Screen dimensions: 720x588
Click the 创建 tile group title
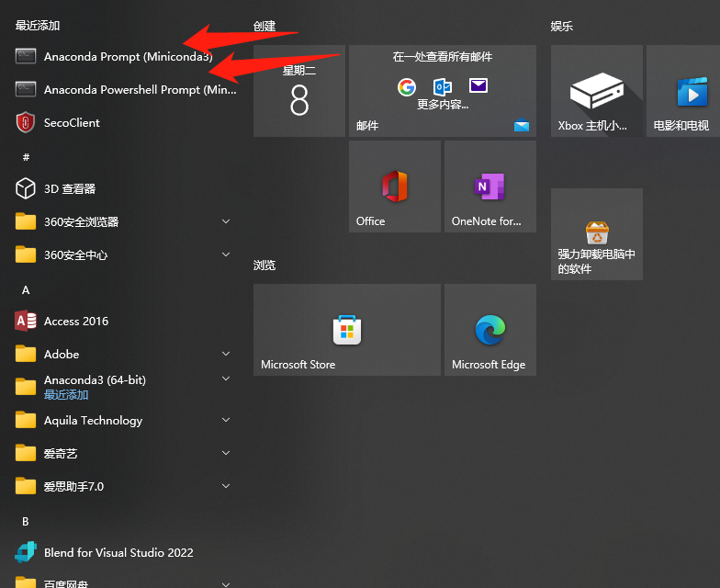click(x=264, y=26)
